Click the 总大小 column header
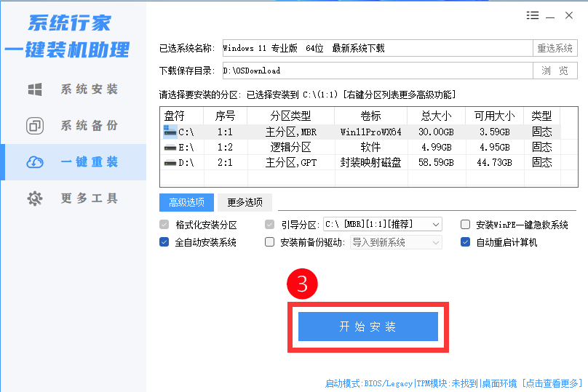Screen dimensions: 588x392 pyautogui.click(x=436, y=116)
